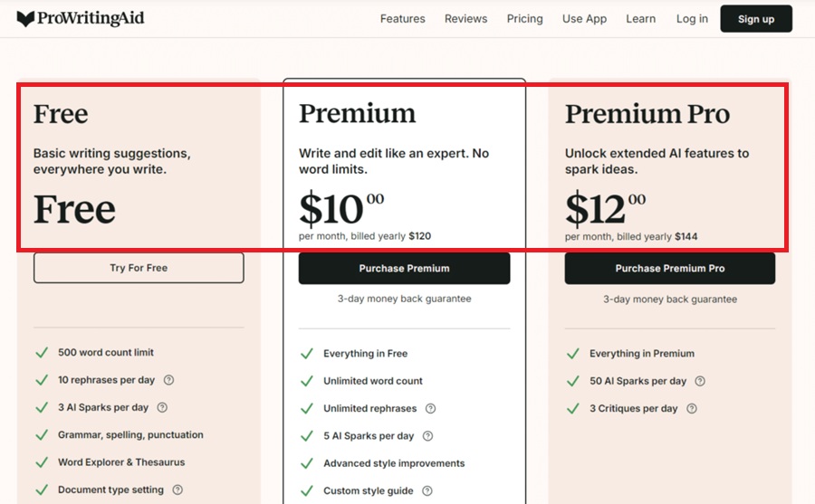The image size is (815, 504).
Task: Click '3 Critiques per day' feature text
Action: point(634,408)
